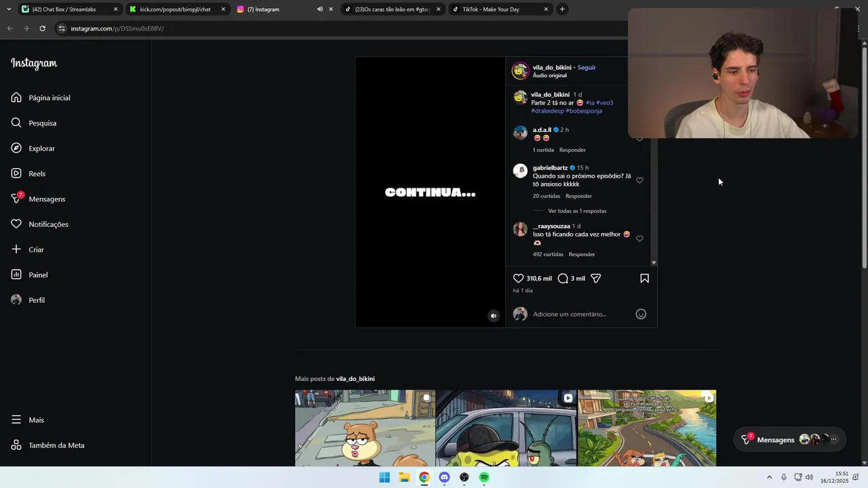Open Discord from the taskbar
This screenshot has width=868, height=488.
coord(444,477)
